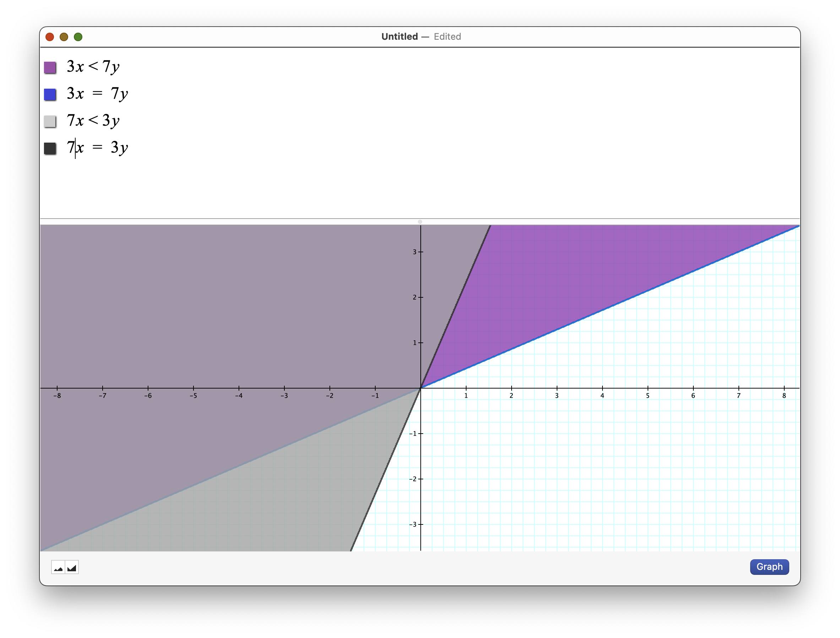The height and width of the screenshot is (638, 840).
Task: Click the origin point of the graph
Action: click(x=421, y=388)
